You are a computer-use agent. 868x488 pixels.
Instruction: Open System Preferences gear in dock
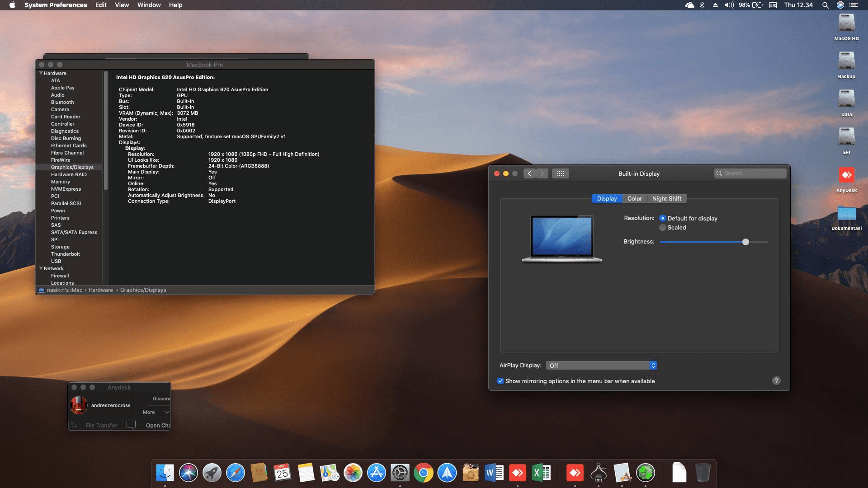coord(400,473)
